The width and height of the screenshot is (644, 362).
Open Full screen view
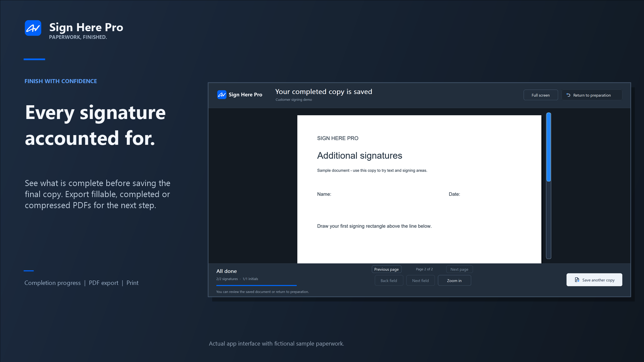point(541,95)
